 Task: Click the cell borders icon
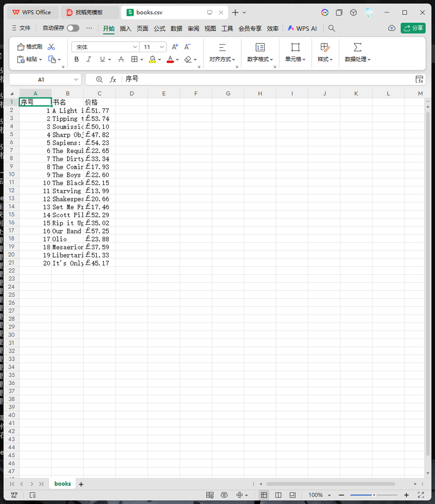[134, 59]
